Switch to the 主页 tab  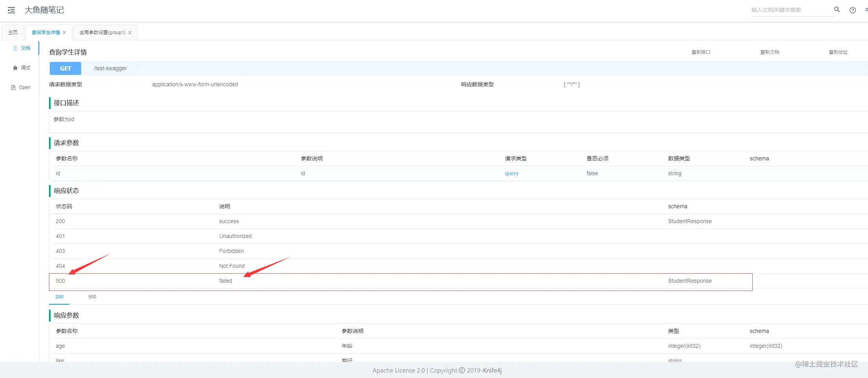pyautogui.click(x=13, y=33)
